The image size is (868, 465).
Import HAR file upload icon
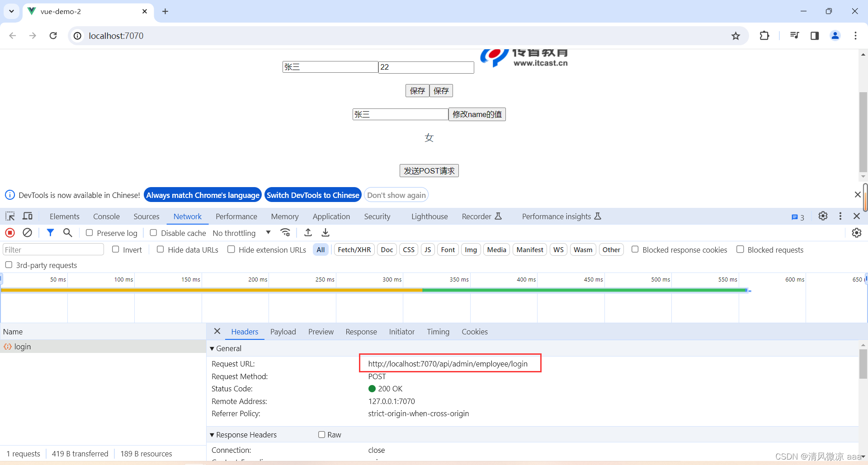pyautogui.click(x=308, y=233)
